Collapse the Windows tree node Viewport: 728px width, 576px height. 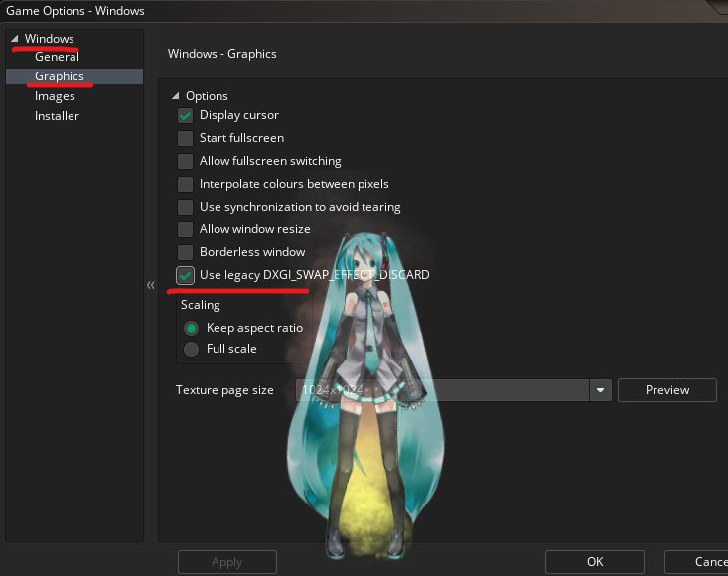click(x=14, y=39)
